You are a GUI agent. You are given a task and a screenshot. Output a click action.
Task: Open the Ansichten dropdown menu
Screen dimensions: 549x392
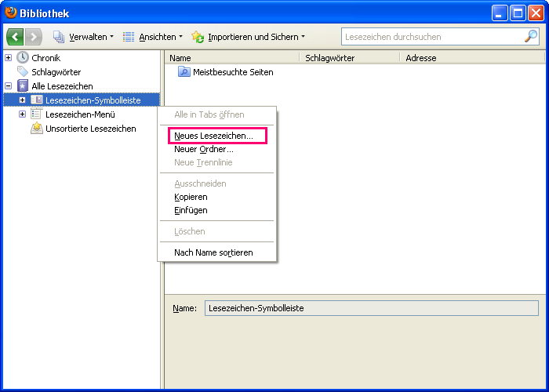tap(153, 37)
